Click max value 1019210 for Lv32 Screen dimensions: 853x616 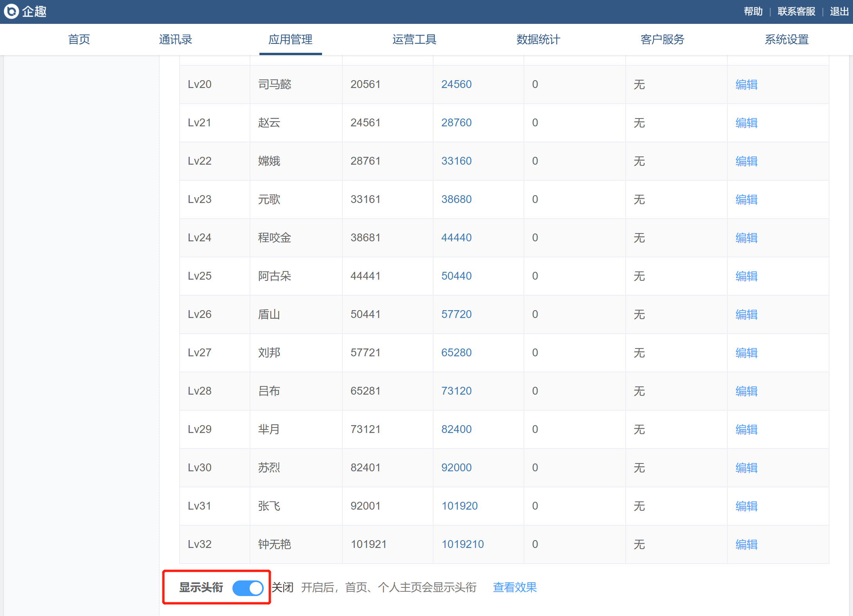[x=462, y=544]
